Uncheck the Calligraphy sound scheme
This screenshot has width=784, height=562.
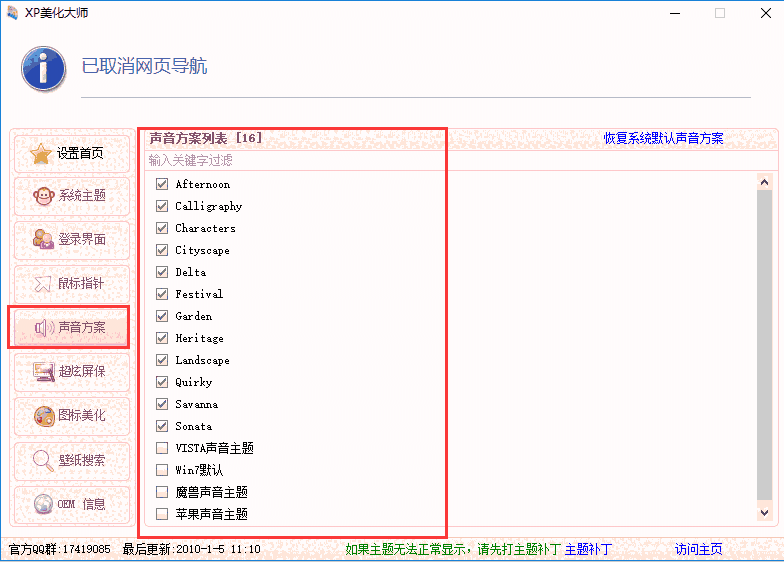162,206
